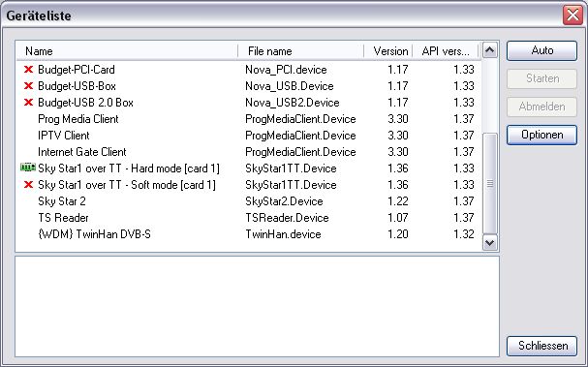
Task: Click the TSReader.Device file name
Action: click(287, 218)
